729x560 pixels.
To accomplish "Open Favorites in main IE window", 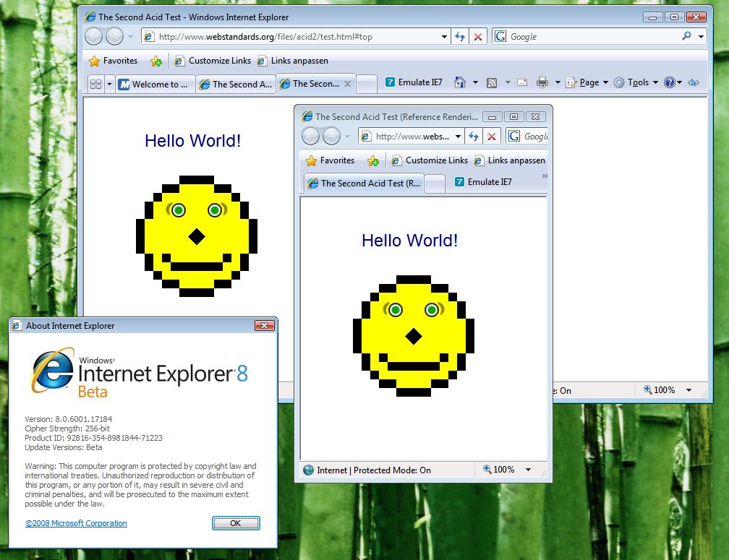I will point(114,61).
